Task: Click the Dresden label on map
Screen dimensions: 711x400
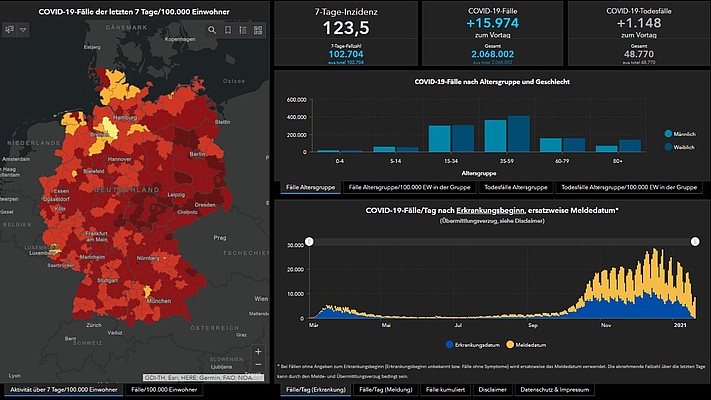Action: pyautogui.click(x=205, y=205)
